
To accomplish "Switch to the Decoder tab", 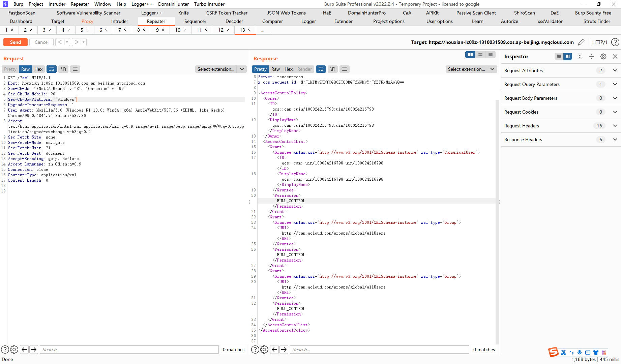I will tap(234, 21).
